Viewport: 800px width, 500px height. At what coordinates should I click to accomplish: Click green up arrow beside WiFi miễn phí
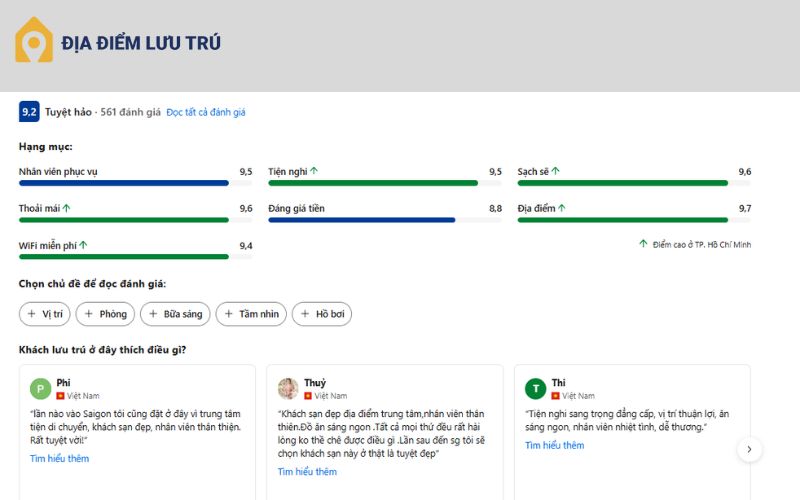click(84, 245)
